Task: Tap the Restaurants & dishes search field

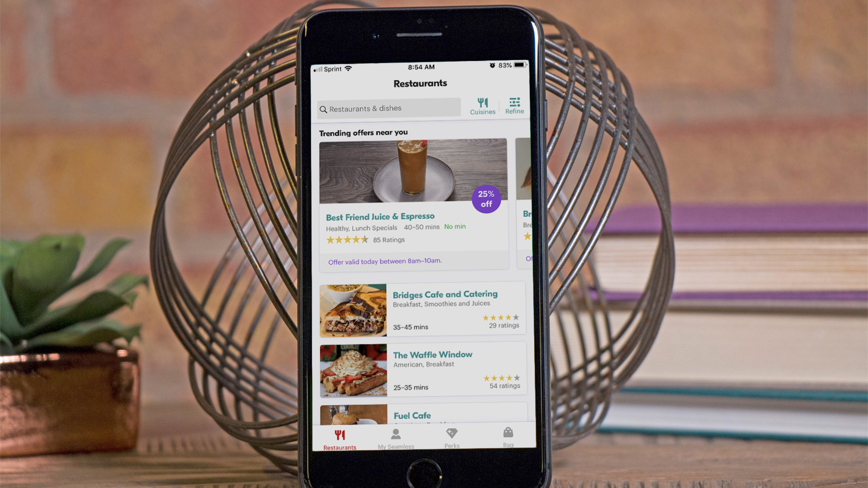Action: point(388,108)
